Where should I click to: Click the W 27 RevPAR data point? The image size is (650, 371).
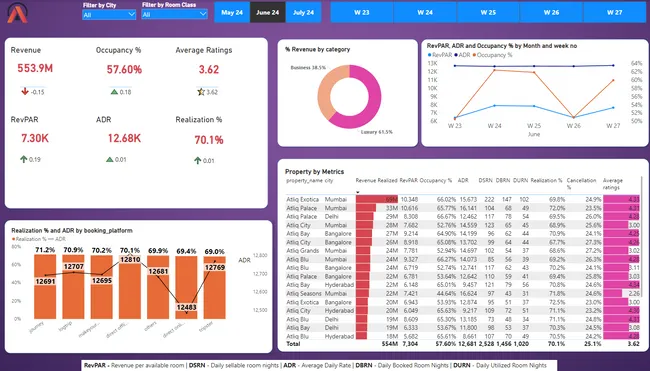(613, 108)
